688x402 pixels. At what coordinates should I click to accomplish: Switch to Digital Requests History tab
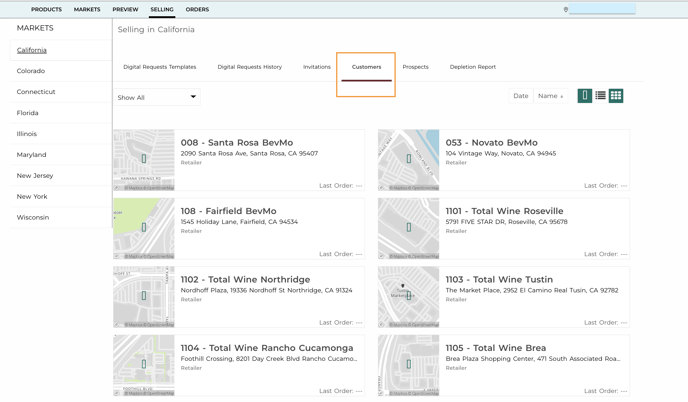[x=250, y=67]
